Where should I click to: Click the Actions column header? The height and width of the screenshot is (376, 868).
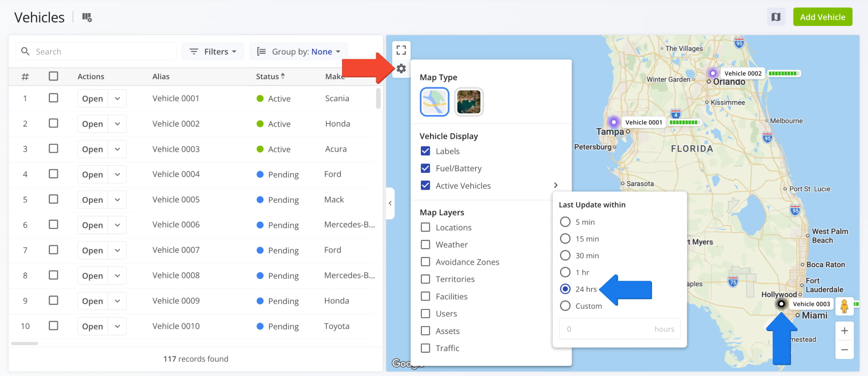91,76
